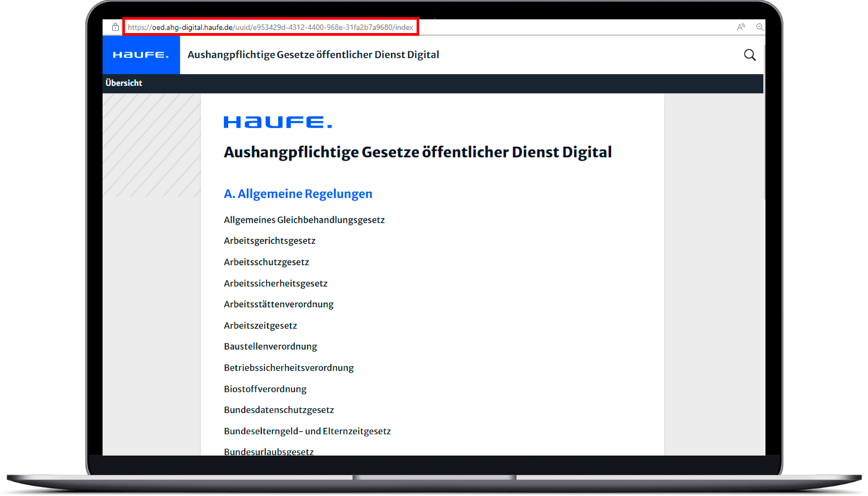Viewport: 868px width, 496px height.
Task: Click the zoom icon in address bar
Action: coord(759,27)
